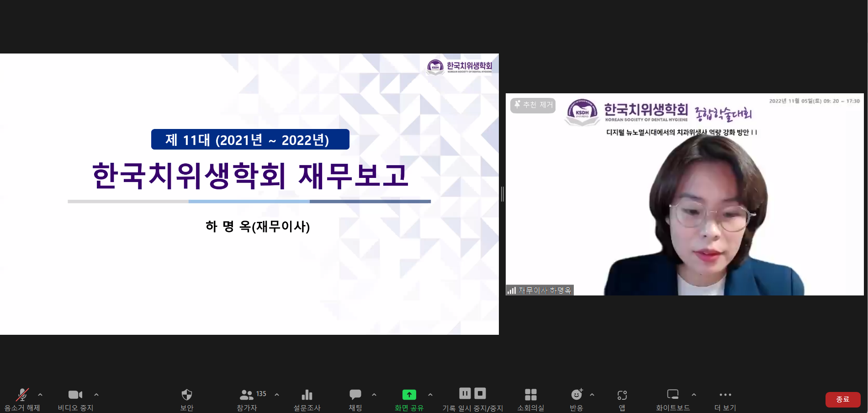Remove spotlight on speaker video
This screenshot has width=868, height=413.
click(533, 105)
